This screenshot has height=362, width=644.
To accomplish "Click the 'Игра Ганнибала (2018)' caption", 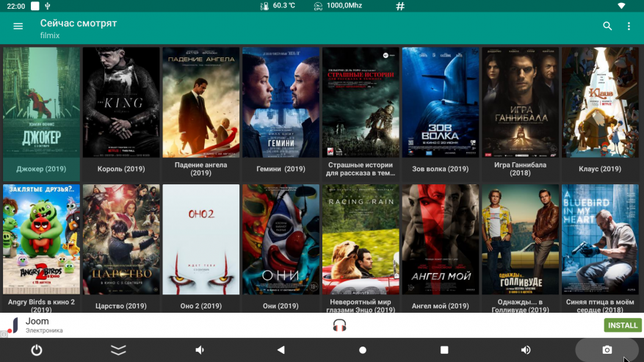I will click(x=521, y=169).
